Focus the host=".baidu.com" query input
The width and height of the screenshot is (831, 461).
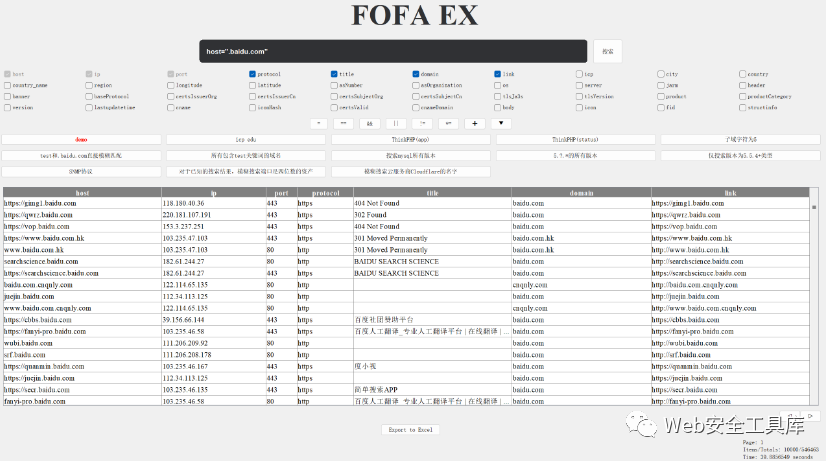[393, 51]
